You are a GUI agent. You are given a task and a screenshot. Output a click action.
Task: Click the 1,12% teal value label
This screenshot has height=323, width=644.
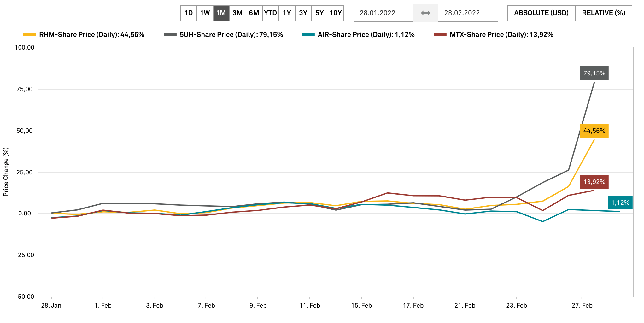pyautogui.click(x=620, y=203)
